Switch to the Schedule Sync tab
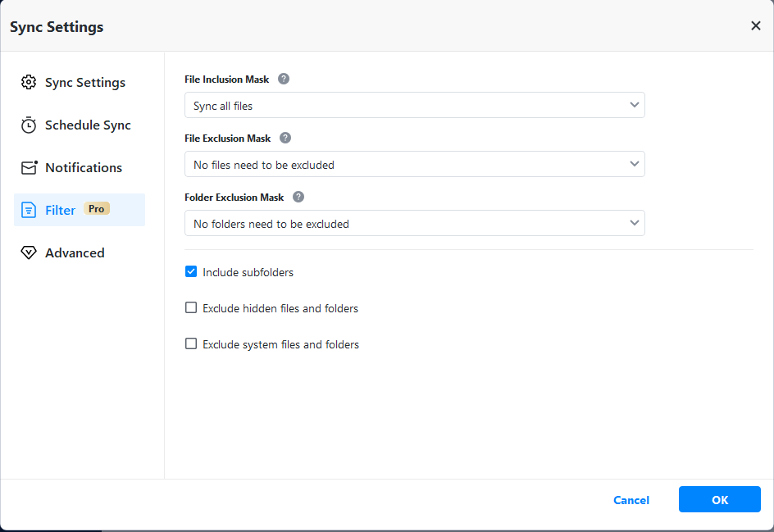Viewport: 774px width, 532px height. pos(88,125)
